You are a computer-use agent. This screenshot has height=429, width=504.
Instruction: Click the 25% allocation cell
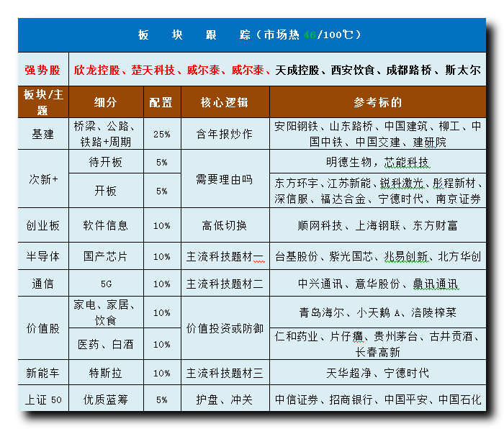click(x=161, y=134)
